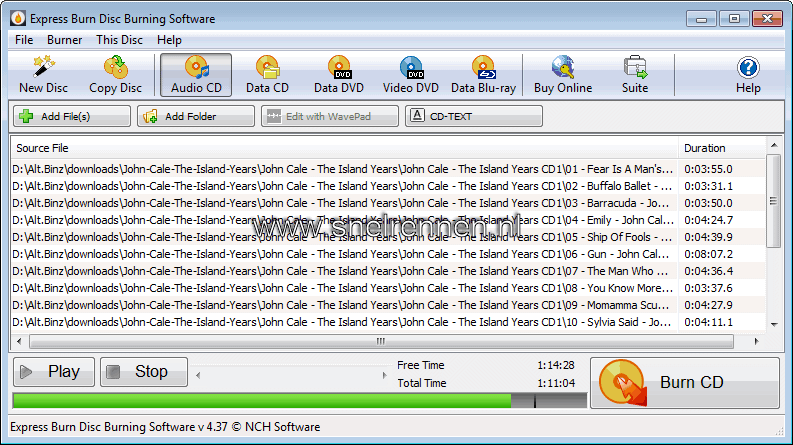Viewport: 793px width, 445px height.
Task: Sort by the Source File column header
Action: pyautogui.click(x=344, y=148)
